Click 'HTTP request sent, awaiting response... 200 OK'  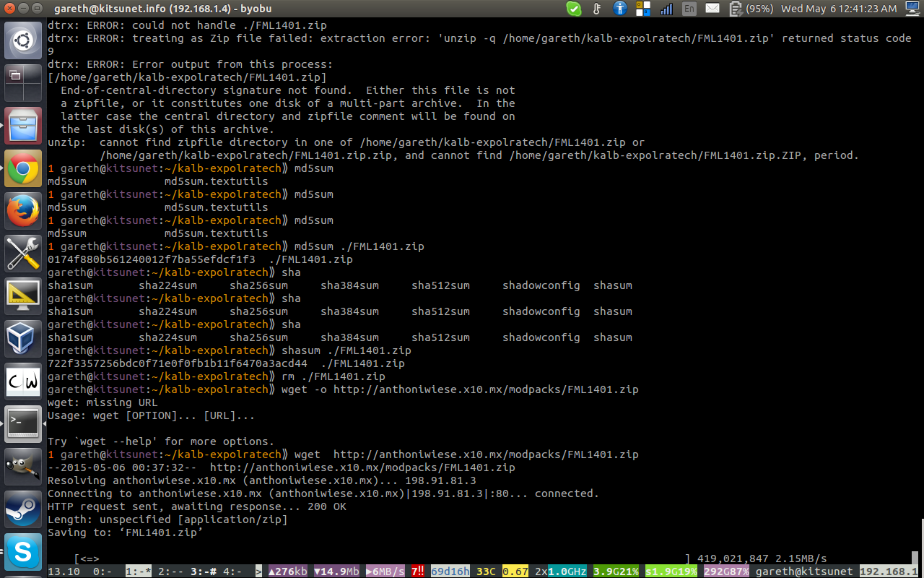pos(197,506)
